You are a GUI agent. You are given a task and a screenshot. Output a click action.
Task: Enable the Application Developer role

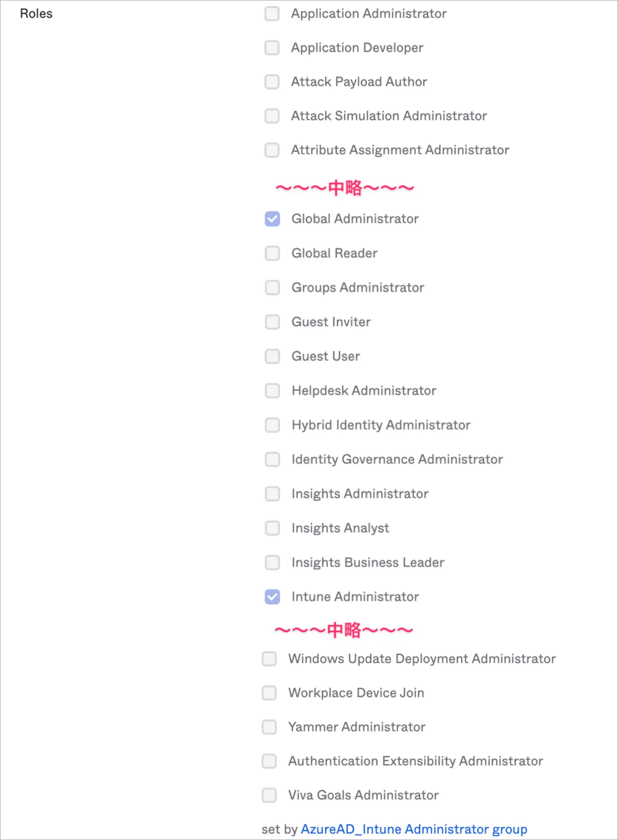click(x=272, y=48)
